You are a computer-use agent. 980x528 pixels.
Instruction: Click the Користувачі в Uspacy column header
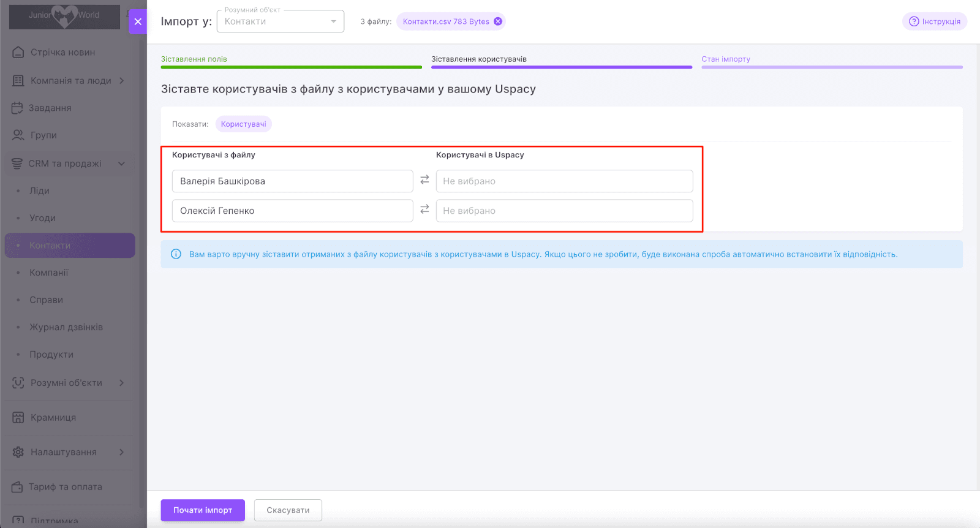click(x=480, y=155)
